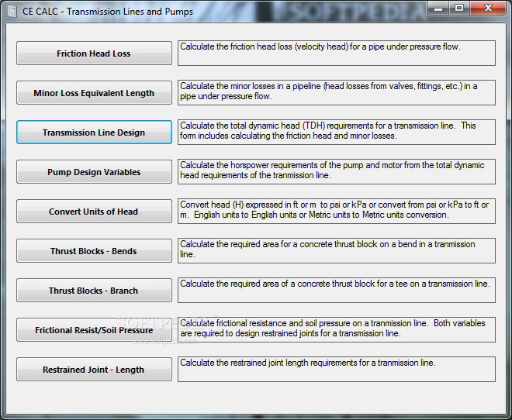The width and height of the screenshot is (512, 420).
Task: Click the restrained joint length requirements description
Action: click(337, 369)
